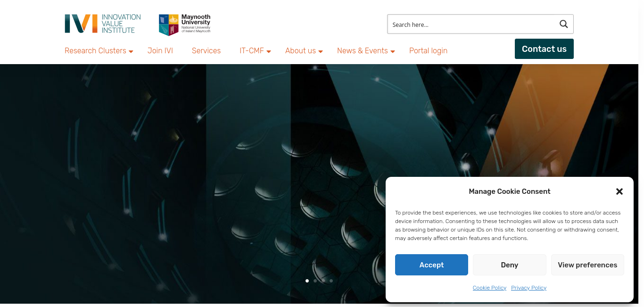Click the Contact us button
Image resolution: width=644 pixels, height=307 pixels.
click(x=544, y=49)
